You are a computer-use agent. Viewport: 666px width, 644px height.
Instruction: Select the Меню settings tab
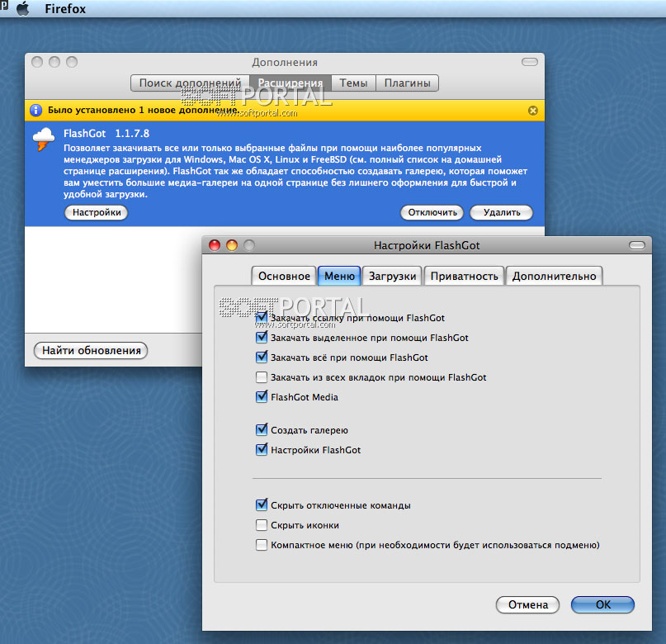339,276
